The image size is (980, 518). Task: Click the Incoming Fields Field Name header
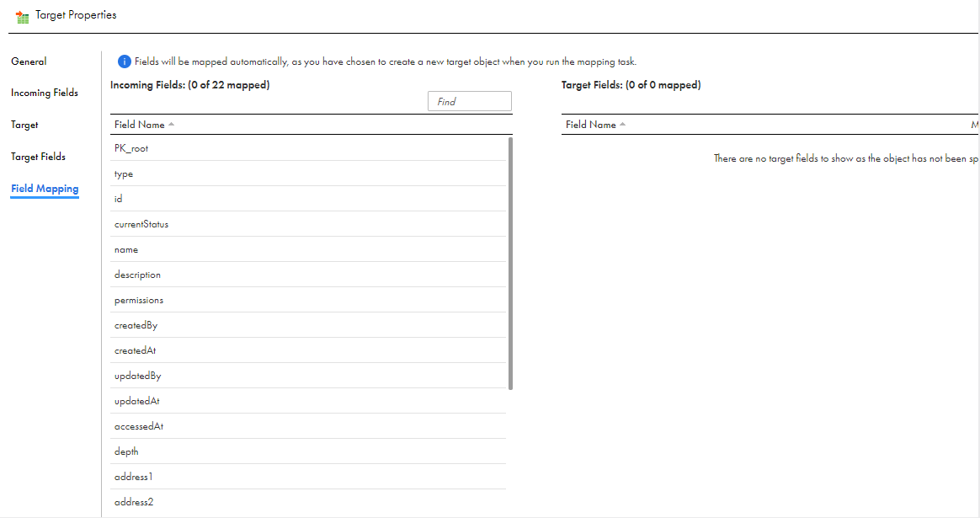pyautogui.click(x=140, y=125)
